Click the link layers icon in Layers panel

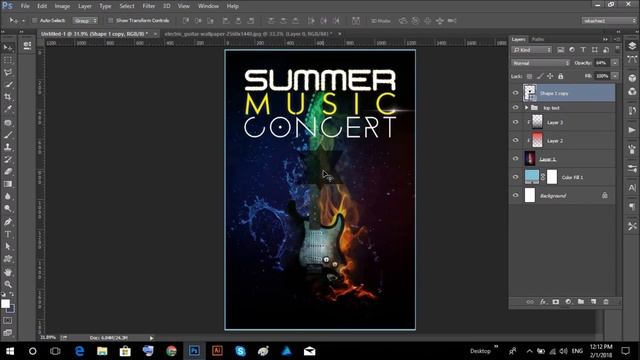(530, 302)
